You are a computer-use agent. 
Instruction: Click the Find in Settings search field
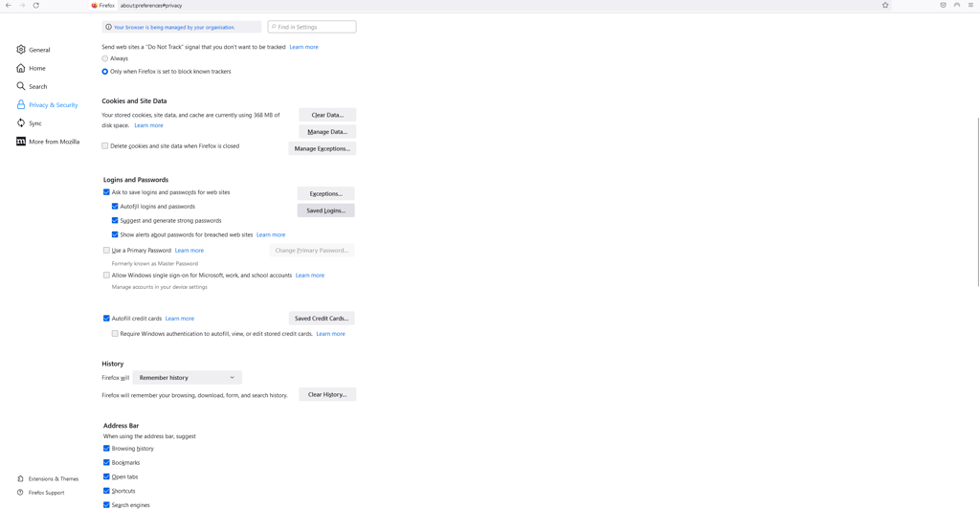tap(312, 27)
